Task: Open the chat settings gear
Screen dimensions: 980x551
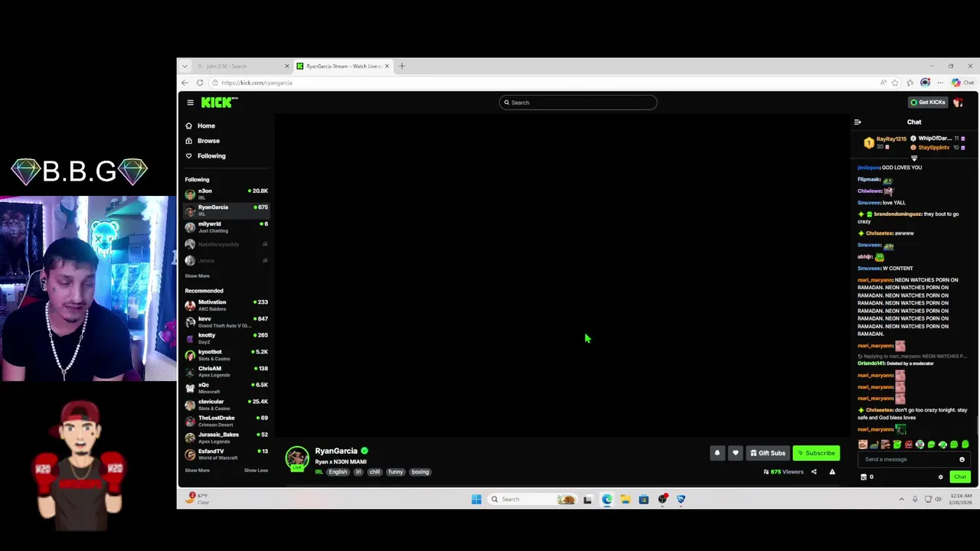Action: [941, 478]
